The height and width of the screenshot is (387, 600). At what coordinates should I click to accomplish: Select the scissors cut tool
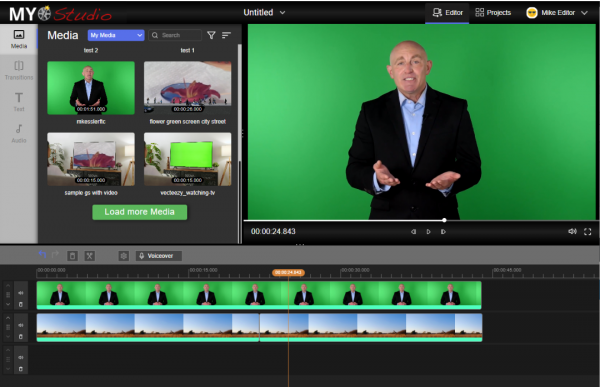pyautogui.click(x=90, y=256)
